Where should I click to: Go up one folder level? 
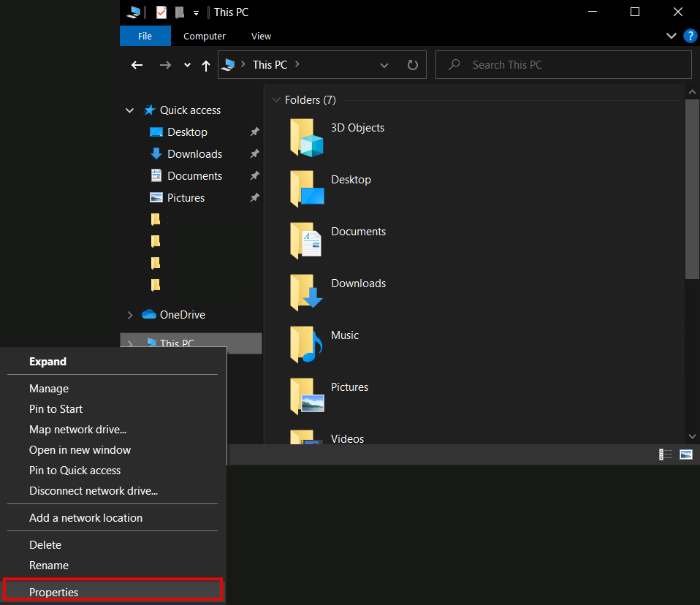206,66
